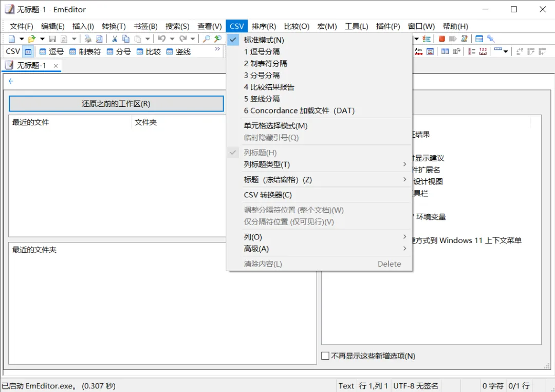Toggle the 逗号 CSV toolbar button
Viewport: 555px width, 392px height.
point(51,52)
